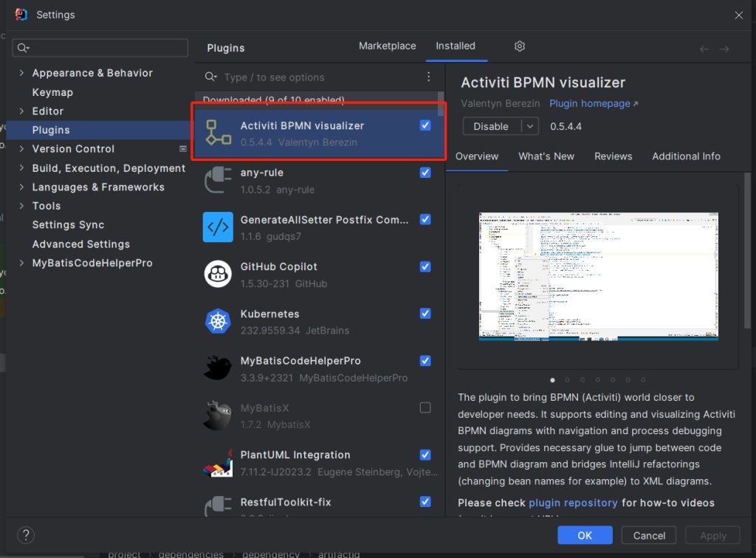Click the Apply button
The image size is (756, 558).
click(x=712, y=535)
